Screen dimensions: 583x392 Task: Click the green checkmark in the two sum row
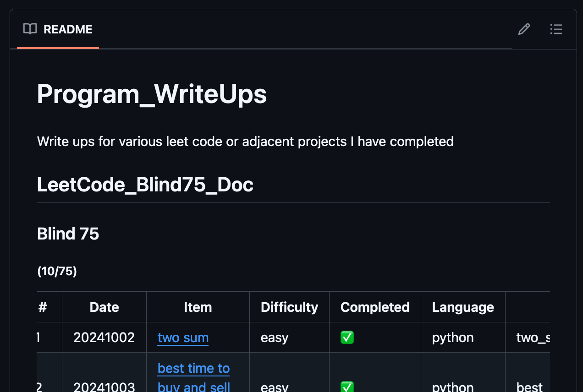347,338
